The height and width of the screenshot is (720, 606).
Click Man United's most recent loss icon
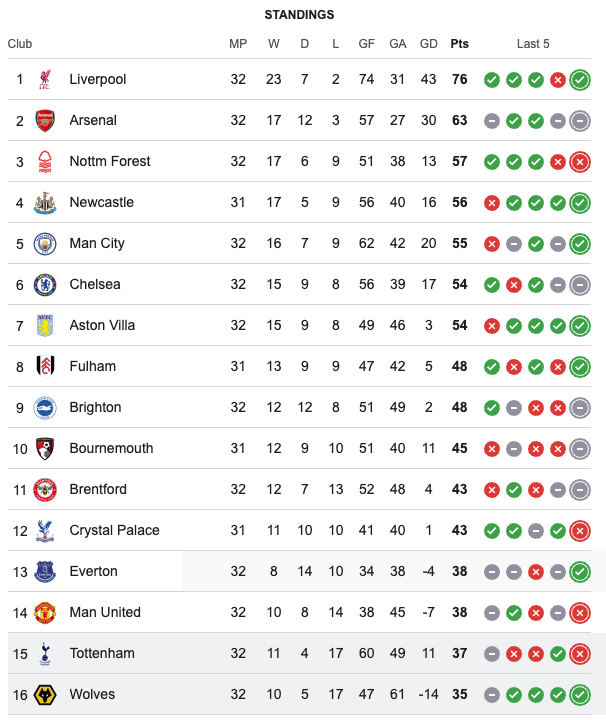click(x=580, y=613)
